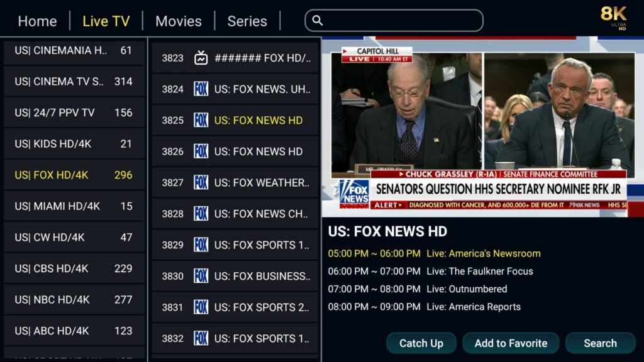This screenshot has width=644, height=362.
Task: Select the US| CINEMA TV S.. category
Action: pos(74,81)
